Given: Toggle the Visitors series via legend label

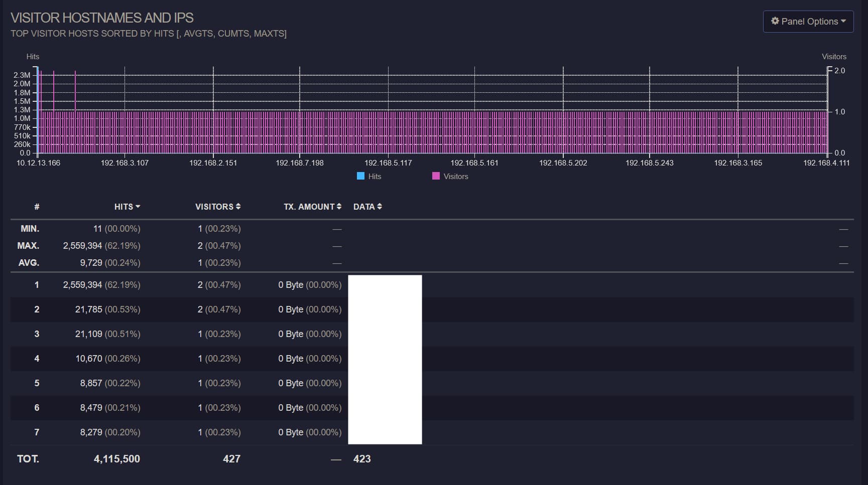Looking at the screenshot, I should 455,177.
